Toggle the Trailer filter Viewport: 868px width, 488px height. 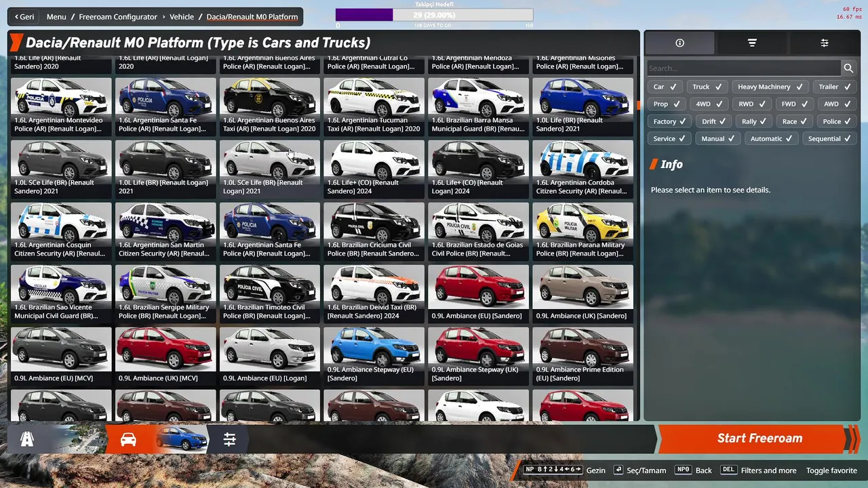coord(835,87)
